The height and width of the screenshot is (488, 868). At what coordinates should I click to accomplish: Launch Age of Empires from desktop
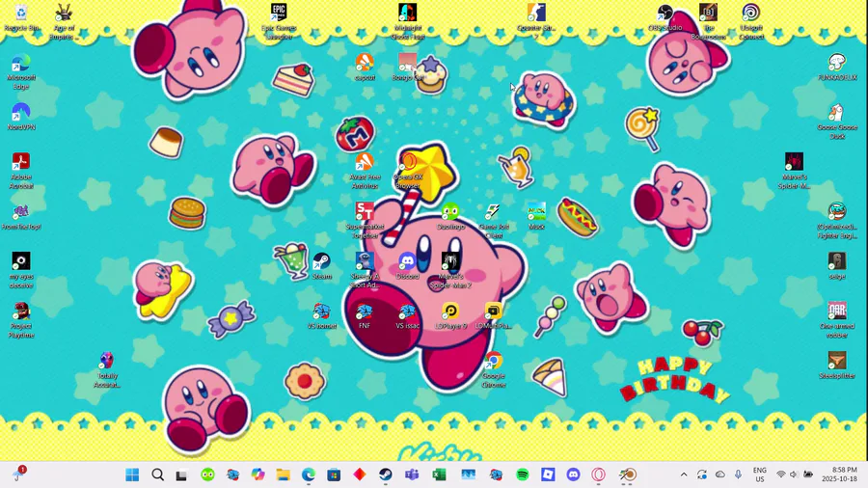tap(64, 22)
